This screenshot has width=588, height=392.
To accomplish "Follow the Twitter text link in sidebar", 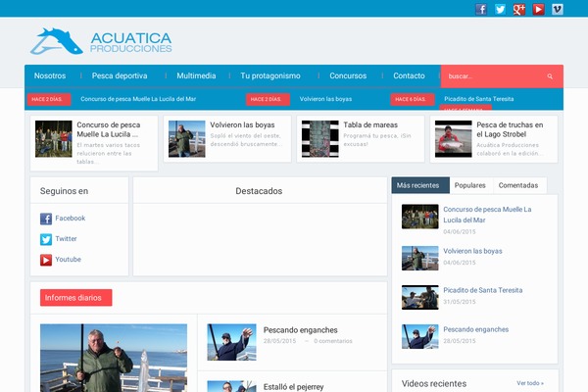I will 66,239.
